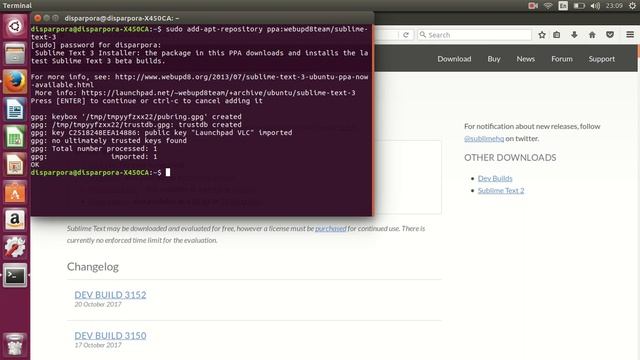640x360 pixels.
Task: Click the '17 October 2017' date text
Action: pos(98,345)
